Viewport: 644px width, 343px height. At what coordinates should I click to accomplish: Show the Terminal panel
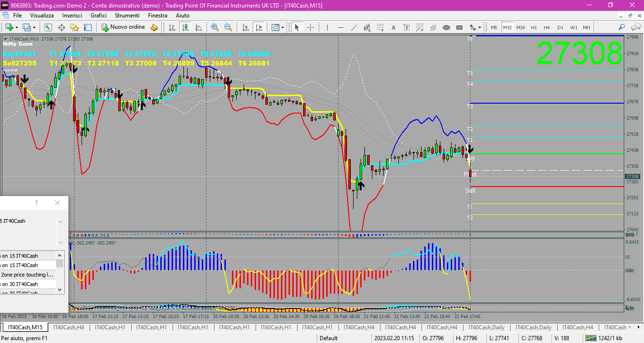click(x=88, y=27)
